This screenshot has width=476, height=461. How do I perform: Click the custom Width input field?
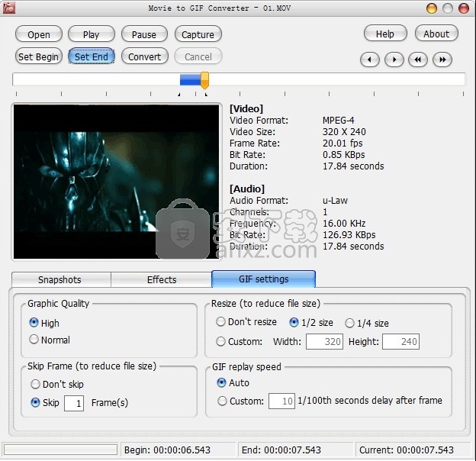point(324,342)
